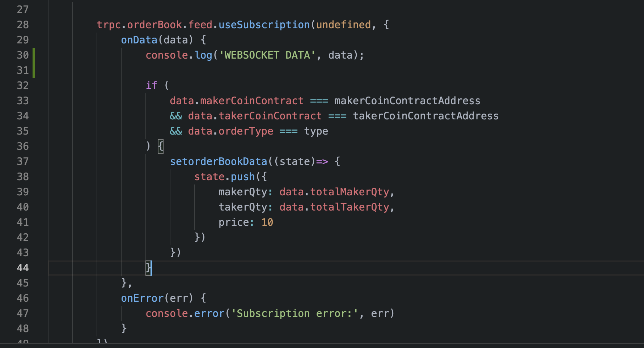Image resolution: width=644 pixels, height=348 pixels.
Task: Click the number 10 on the price line
Action: click(267, 222)
